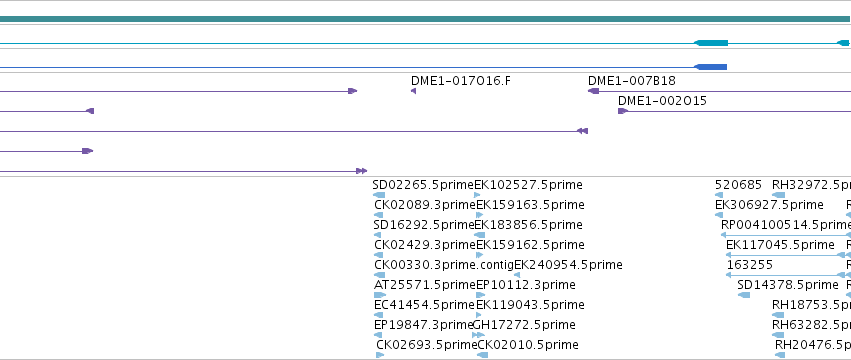Select the EK102527.5prime EST label

click(528, 185)
